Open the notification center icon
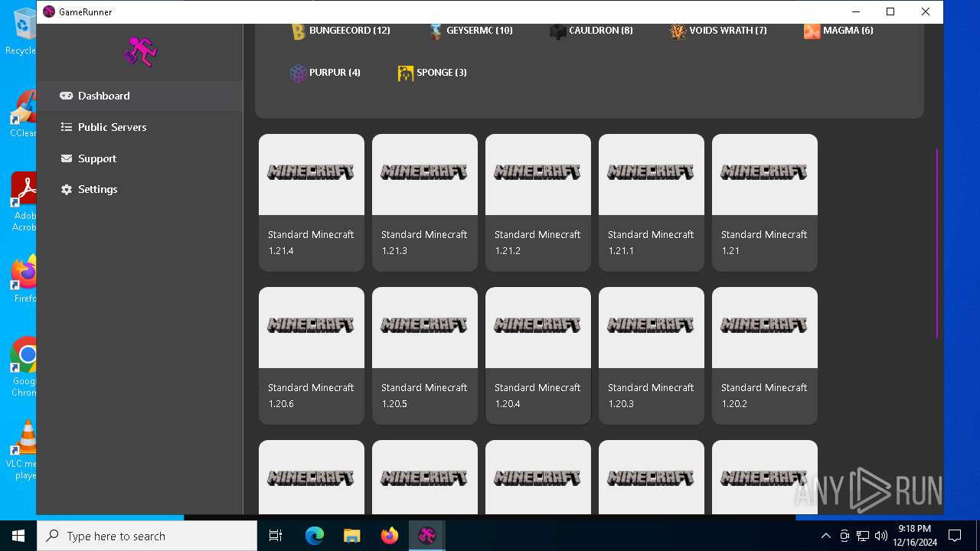This screenshot has height=551, width=980. [x=955, y=536]
